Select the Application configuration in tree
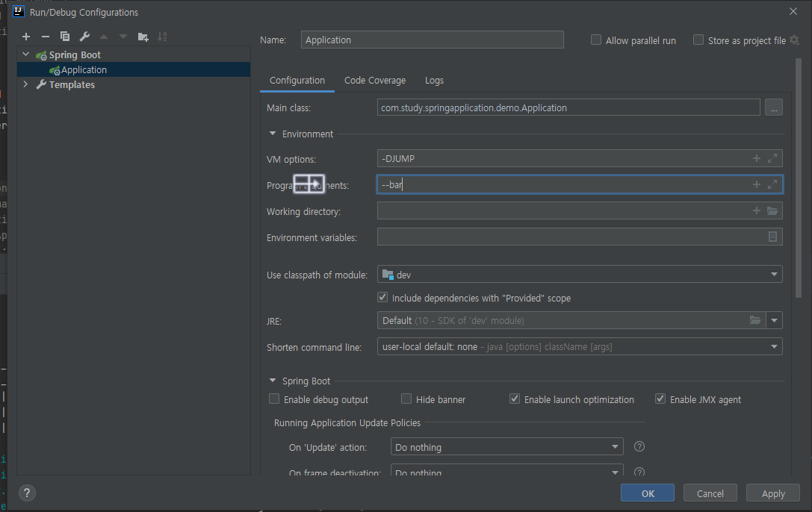 (134, 69)
